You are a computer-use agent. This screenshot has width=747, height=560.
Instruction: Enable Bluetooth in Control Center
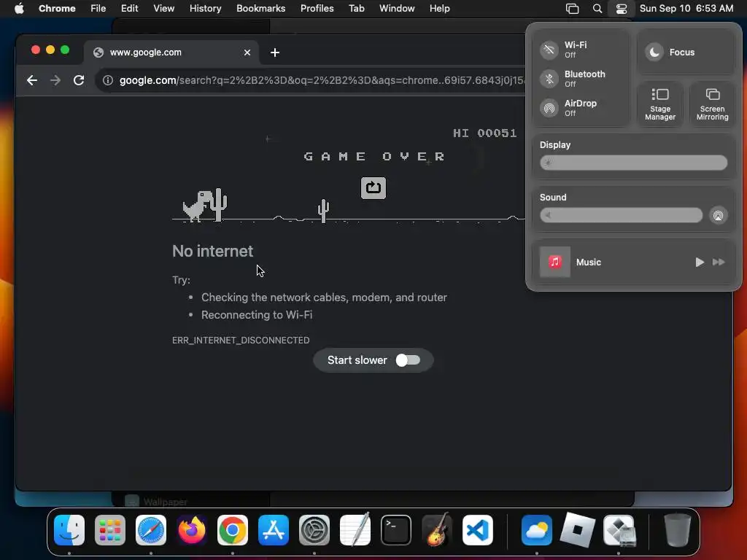549,79
